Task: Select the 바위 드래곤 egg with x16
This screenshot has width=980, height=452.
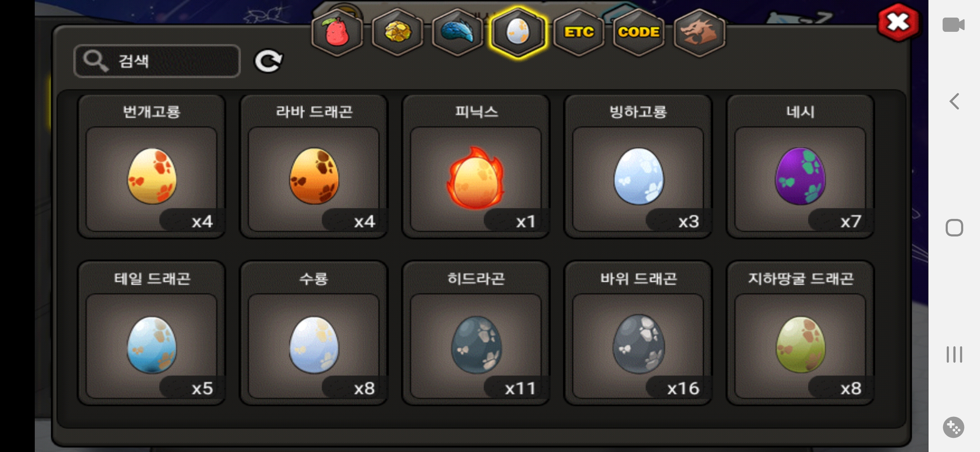Action: pos(638,333)
